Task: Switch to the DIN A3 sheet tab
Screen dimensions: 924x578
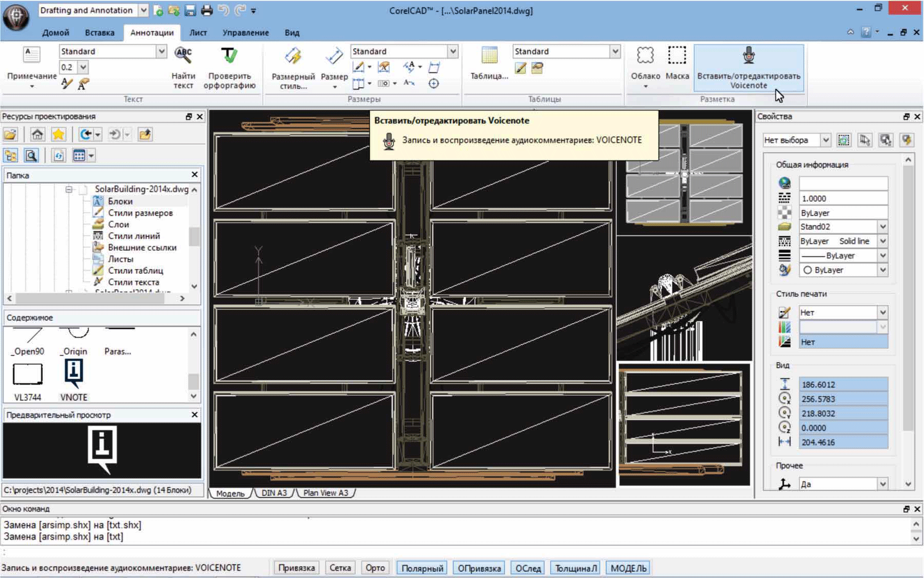Action: [x=274, y=493]
